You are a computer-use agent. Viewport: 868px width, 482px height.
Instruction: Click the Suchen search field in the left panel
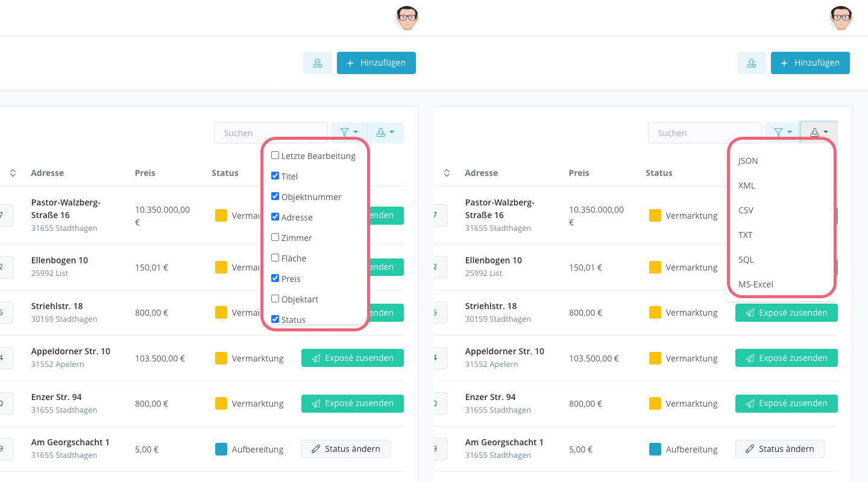coord(271,133)
